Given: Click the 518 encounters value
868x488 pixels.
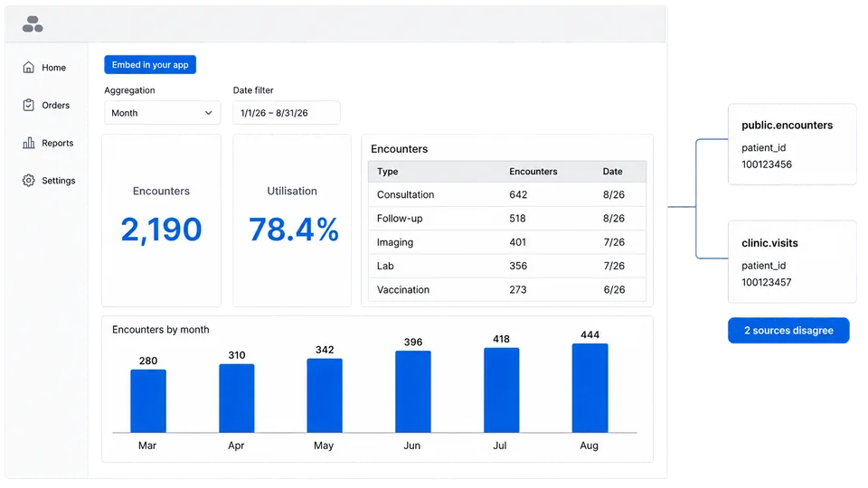Looking at the screenshot, I should pos(517,219).
